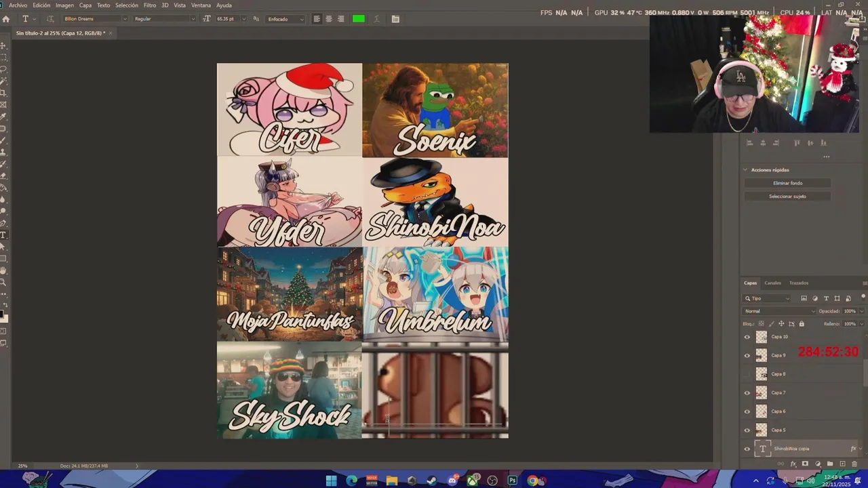Switch to the Canales tab
The height and width of the screenshot is (488, 868).
click(772, 283)
